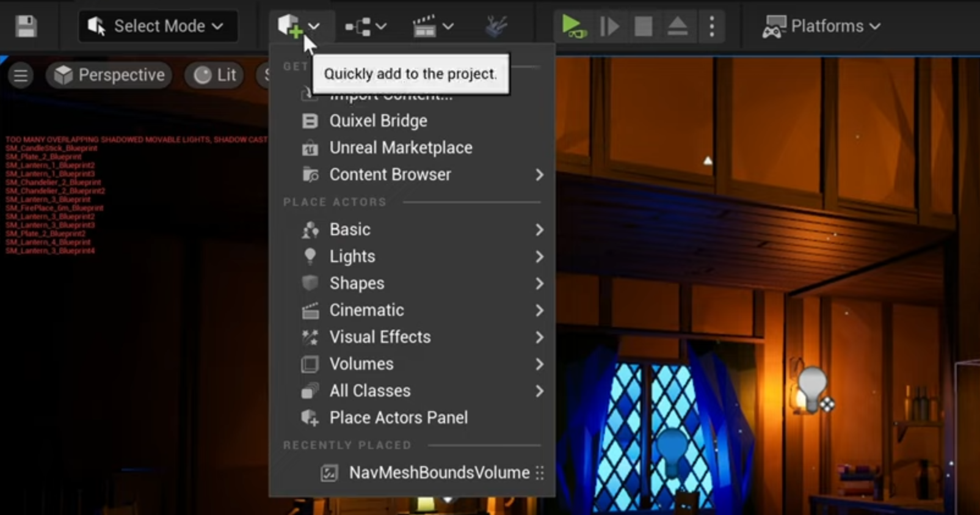Image resolution: width=980 pixels, height=515 pixels.
Task: Select the white light bulb actor in viewport
Action: (812, 388)
